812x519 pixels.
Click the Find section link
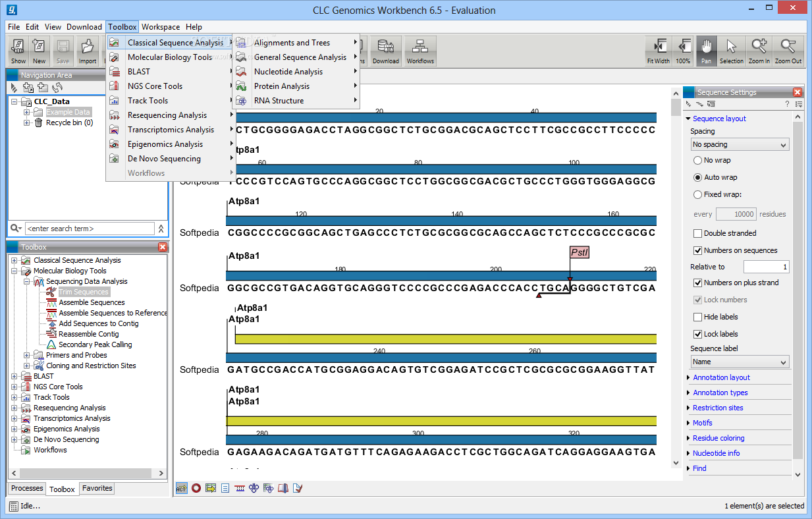pos(699,468)
